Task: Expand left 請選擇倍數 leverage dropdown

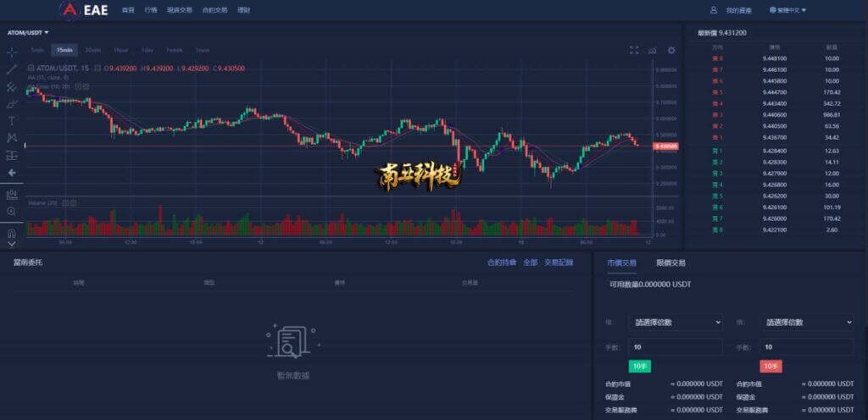Action: [676, 323]
